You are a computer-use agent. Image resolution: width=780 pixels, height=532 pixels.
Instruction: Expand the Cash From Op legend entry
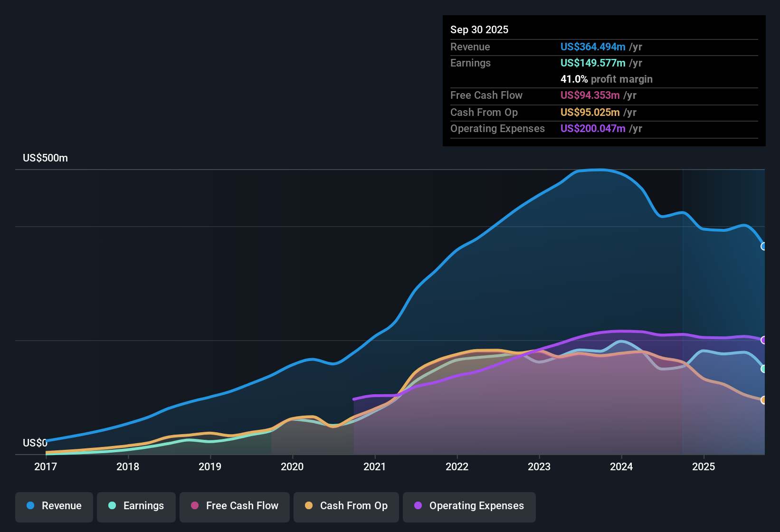tap(346, 506)
